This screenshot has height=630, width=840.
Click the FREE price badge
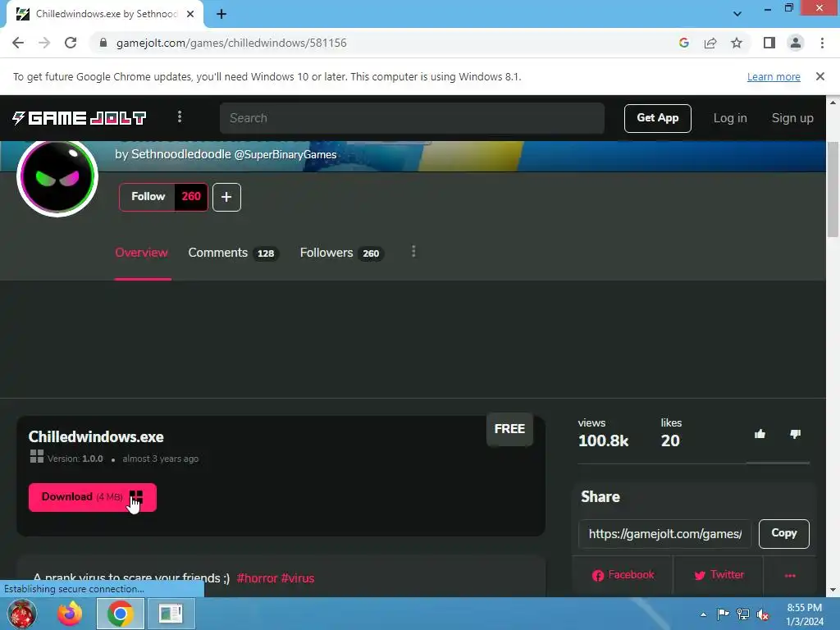coord(509,429)
